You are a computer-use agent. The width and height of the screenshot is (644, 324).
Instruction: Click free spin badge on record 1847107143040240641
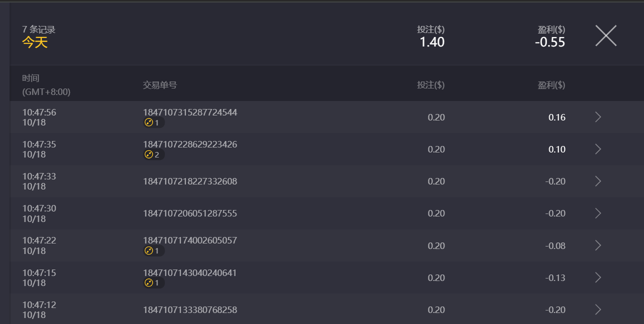click(x=153, y=283)
